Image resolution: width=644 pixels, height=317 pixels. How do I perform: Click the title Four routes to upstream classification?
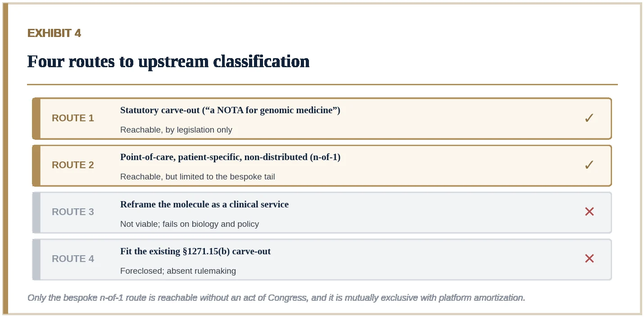tap(168, 61)
